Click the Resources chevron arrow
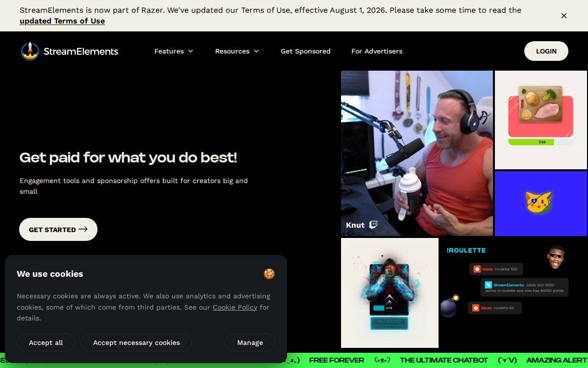The height and width of the screenshot is (368, 588). (x=256, y=51)
